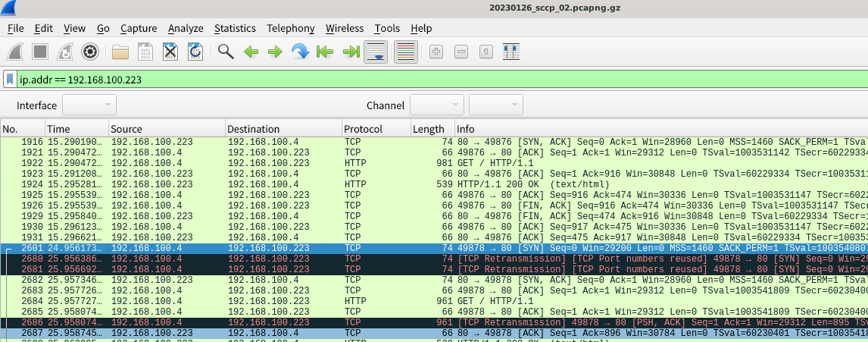Go to specified packet curved arrow icon
The height and width of the screenshot is (342, 868).
point(300,52)
